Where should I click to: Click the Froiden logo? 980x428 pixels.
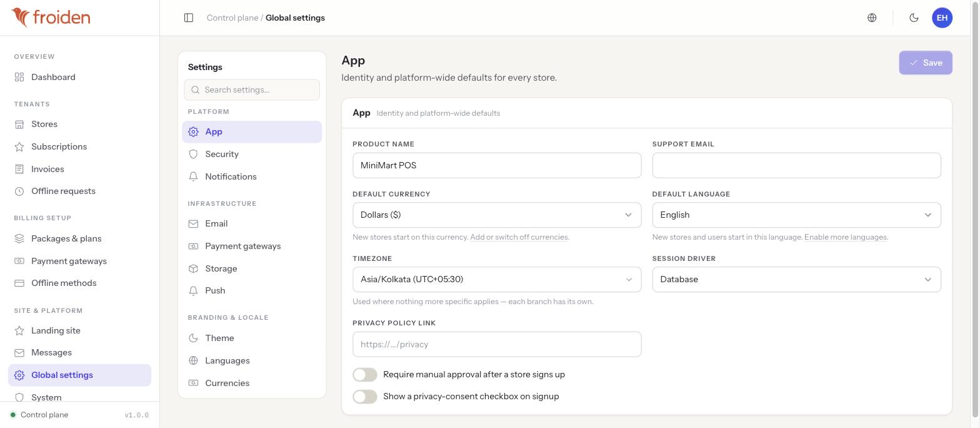51,18
